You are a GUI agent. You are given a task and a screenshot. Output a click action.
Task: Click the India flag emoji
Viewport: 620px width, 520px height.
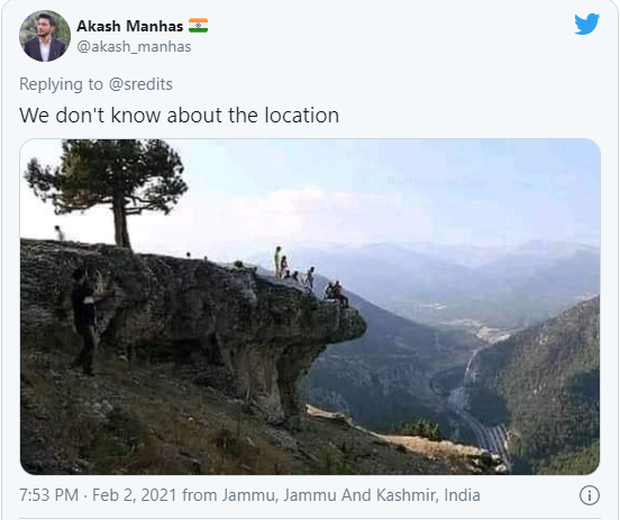tap(198, 26)
